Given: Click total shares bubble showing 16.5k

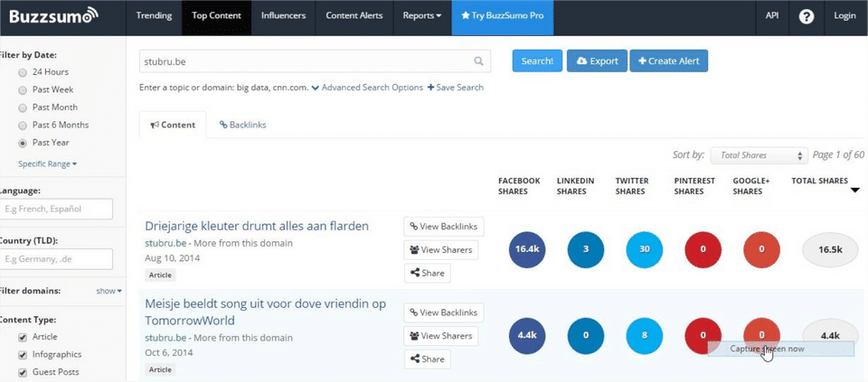Looking at the screenshot, I should (x=830, y=249).
